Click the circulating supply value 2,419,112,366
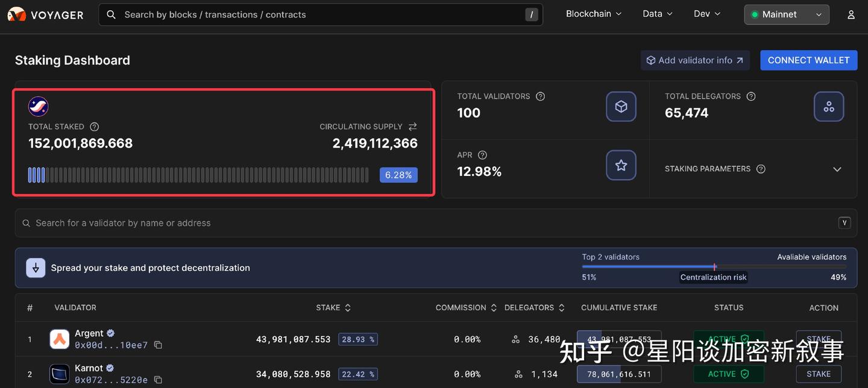Screen dimensions: 868x388 375,143
